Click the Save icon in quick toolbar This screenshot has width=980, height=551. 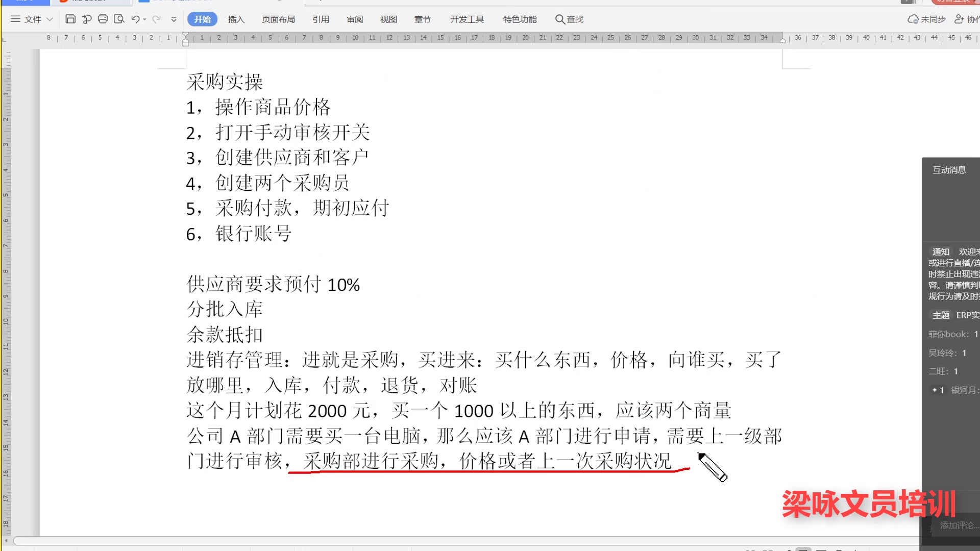coord(70,19)
